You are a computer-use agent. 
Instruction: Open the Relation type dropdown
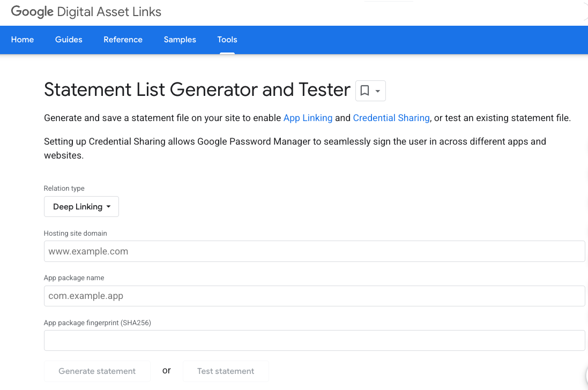[x=81, y=206]
